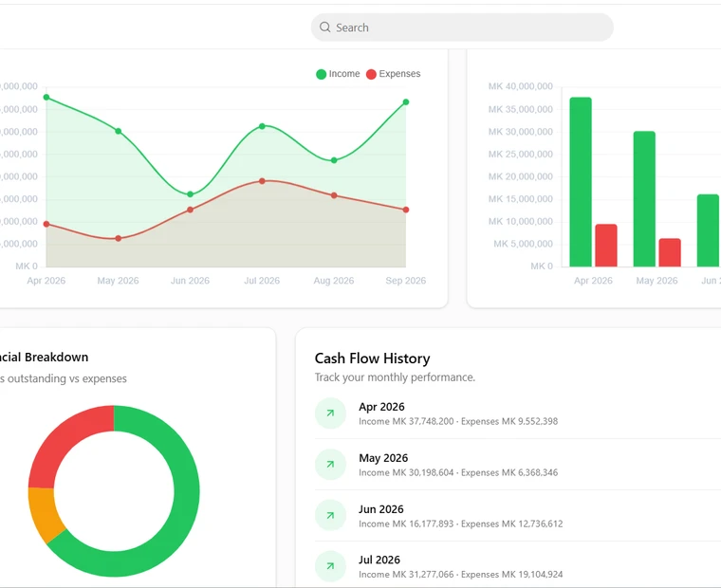Toggle the Income legend marker
Screen dimensions: 721x588
[x=321, y=74]
